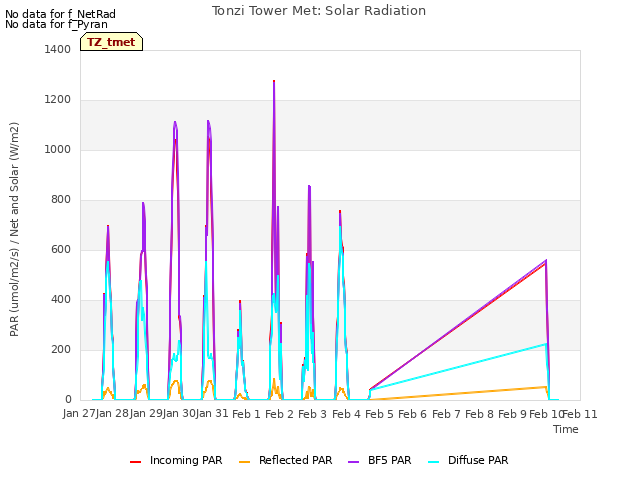Click the 400 y-axis tick label
Screen dimensions: 640x480
(x=61, y=300)
